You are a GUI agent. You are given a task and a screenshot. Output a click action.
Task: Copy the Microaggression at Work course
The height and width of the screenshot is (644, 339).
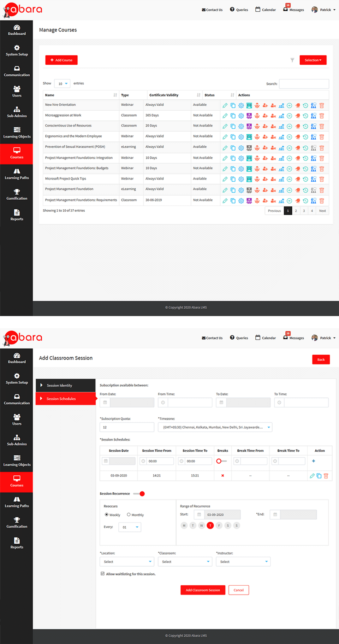click(x=233, y=116)
